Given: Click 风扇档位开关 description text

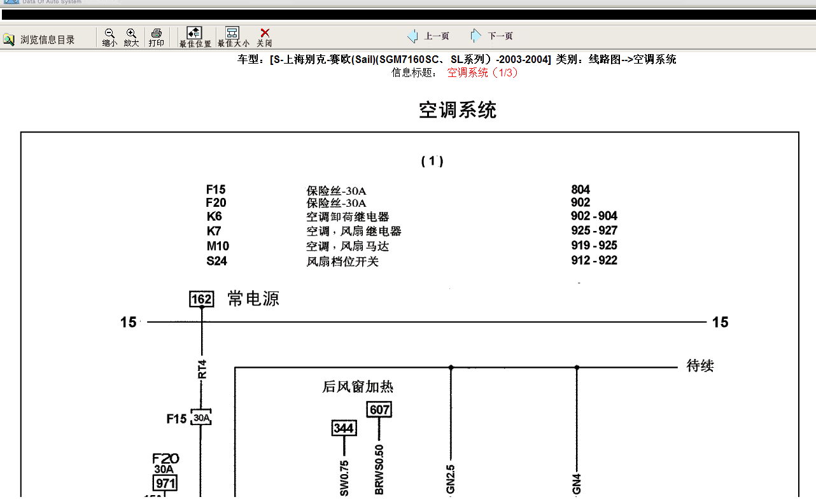Looking at the screenshot, I should coord(342,262).
